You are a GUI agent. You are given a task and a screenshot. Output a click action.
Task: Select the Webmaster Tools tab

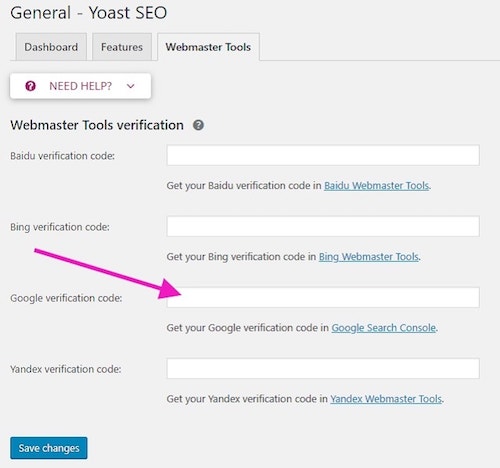(208, 47)
